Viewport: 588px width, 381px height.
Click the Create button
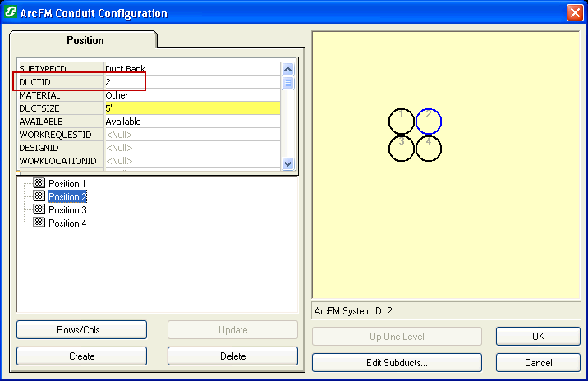tap(81, 356)
